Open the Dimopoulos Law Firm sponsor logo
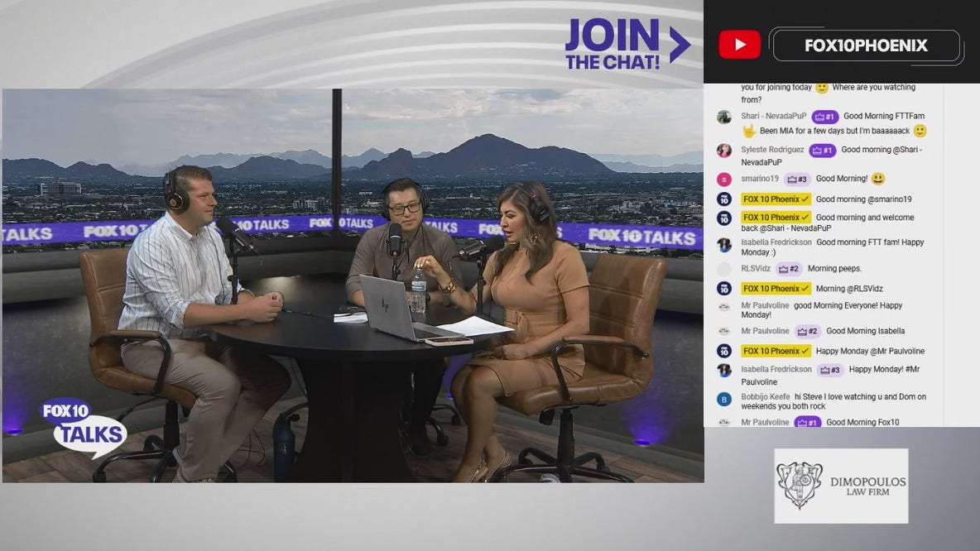The width and height of the screenshot is (980, 551). pos(841,486)
